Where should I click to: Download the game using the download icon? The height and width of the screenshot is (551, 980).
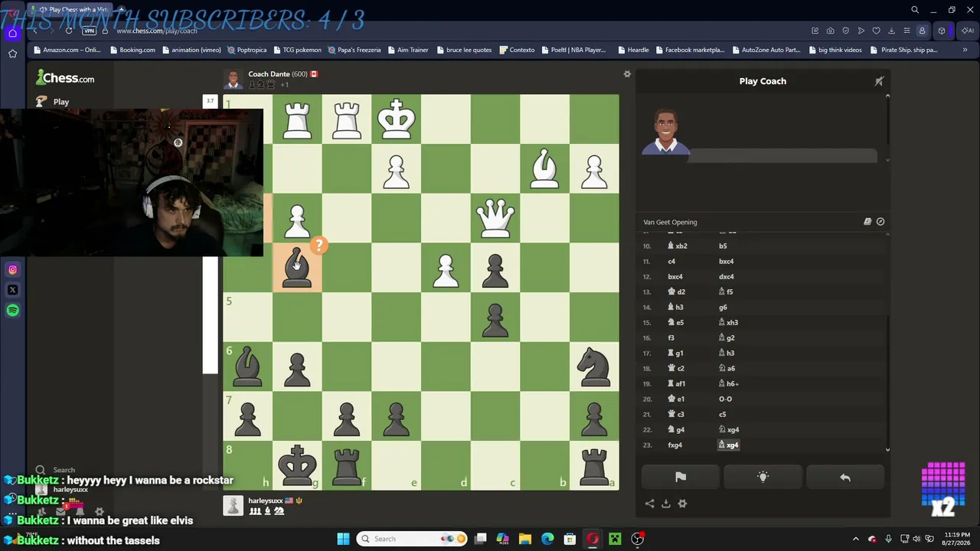click(666, 504)
